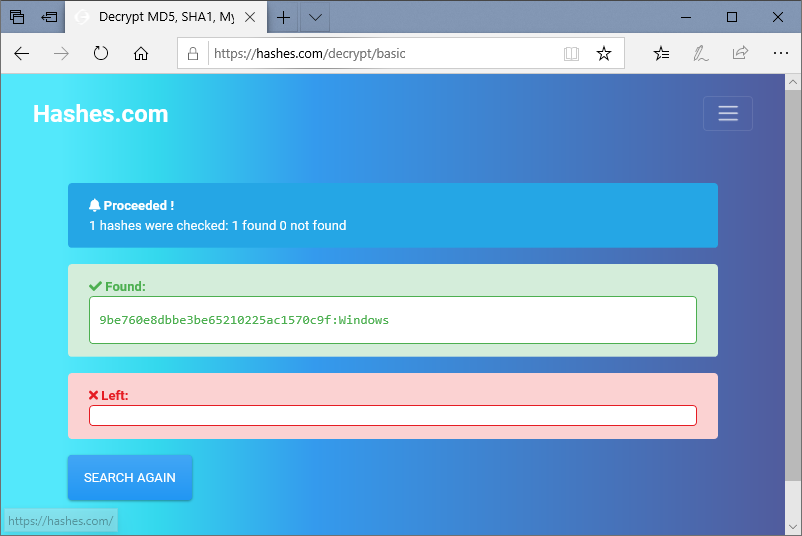The image size is (802, 536).
Task: Select the Decrypt MD5, SHA1 tab
Action: (x=165, y=17)
